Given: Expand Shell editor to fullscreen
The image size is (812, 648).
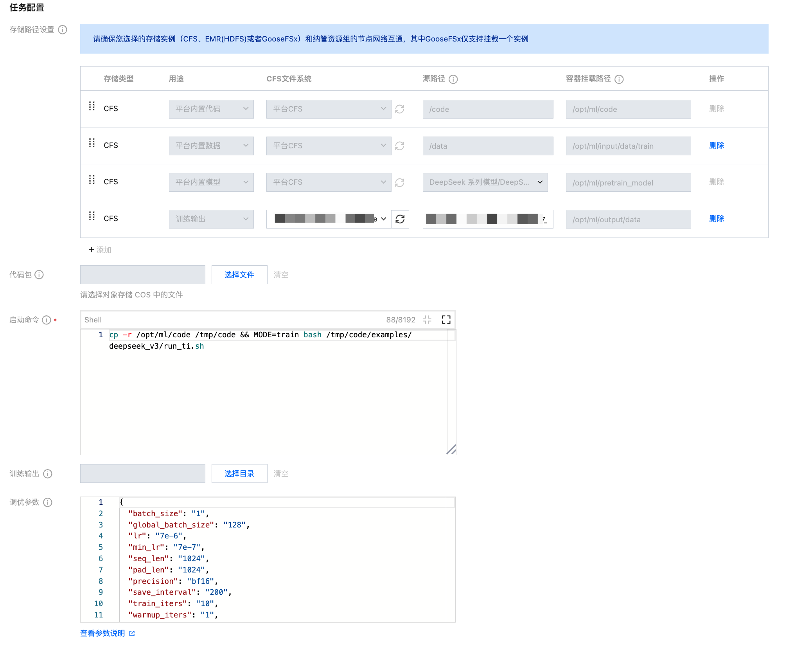Looking at the screenshot, I should click(446, 320).
